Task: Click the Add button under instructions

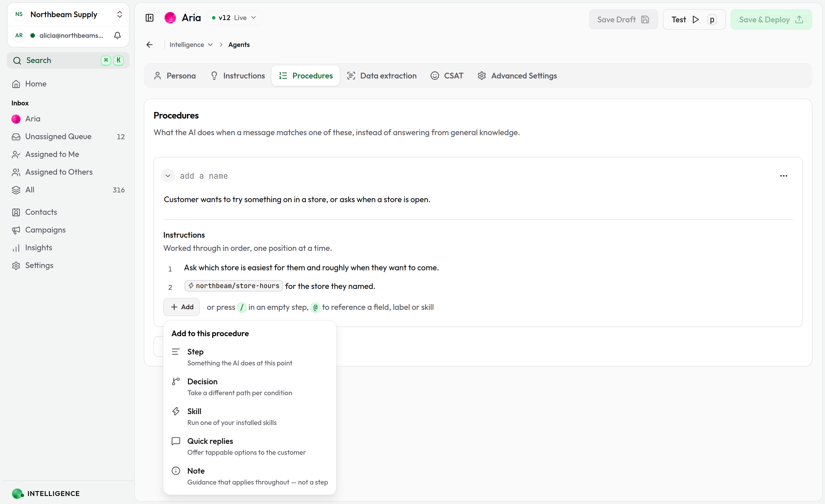Action: point(182,307)
